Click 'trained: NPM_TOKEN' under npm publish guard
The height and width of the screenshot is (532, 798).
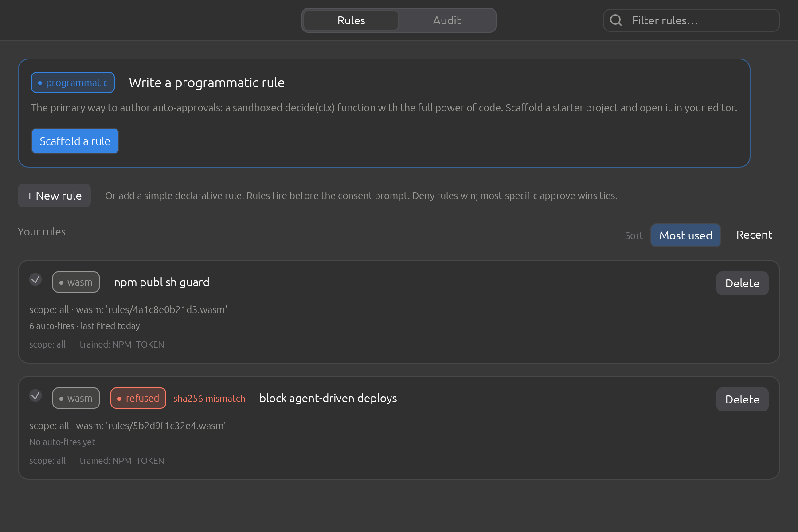(122, 344)
